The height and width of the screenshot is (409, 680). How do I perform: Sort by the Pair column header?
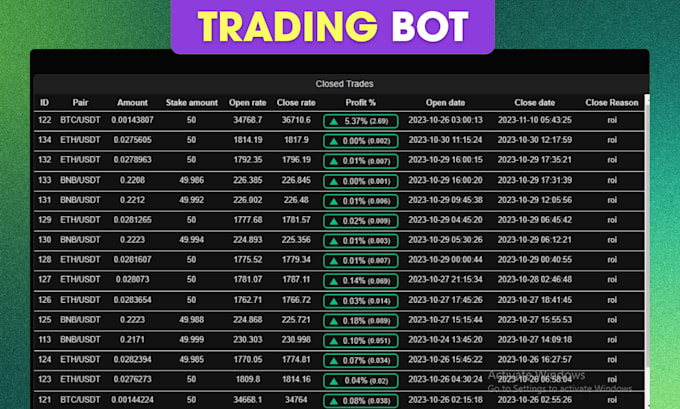pos(80,103)
